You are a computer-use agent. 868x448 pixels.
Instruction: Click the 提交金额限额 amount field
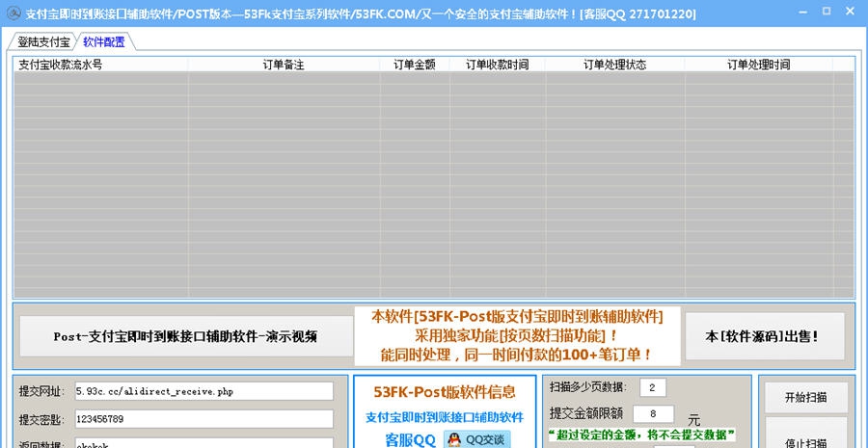click(653, 413)
